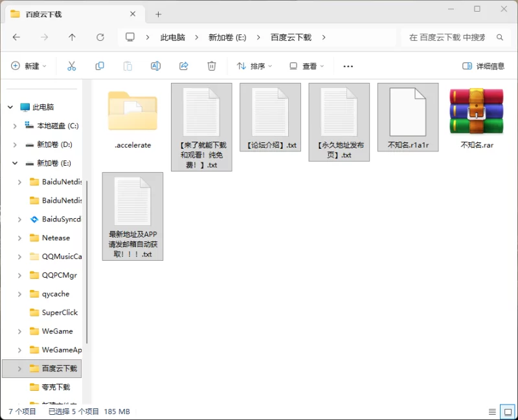Refresh the current folder view
Image resolution: width=518 pixels, height=420 pixels.
pos(100,38)
